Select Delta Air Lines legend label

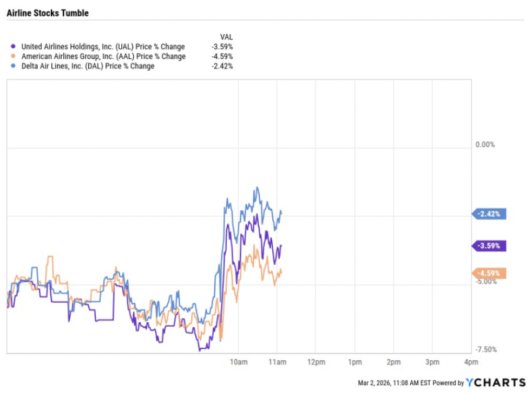(88, 66)
